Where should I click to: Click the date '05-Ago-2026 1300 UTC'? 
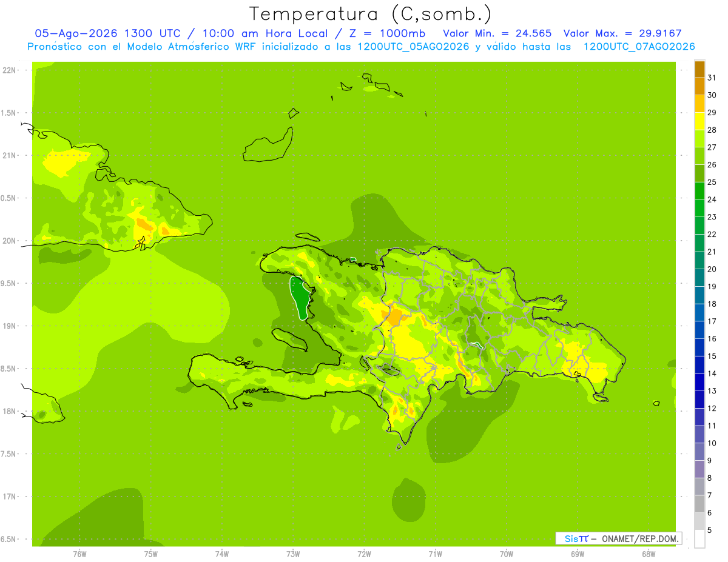pyautogui.click(x=107, y=33)
